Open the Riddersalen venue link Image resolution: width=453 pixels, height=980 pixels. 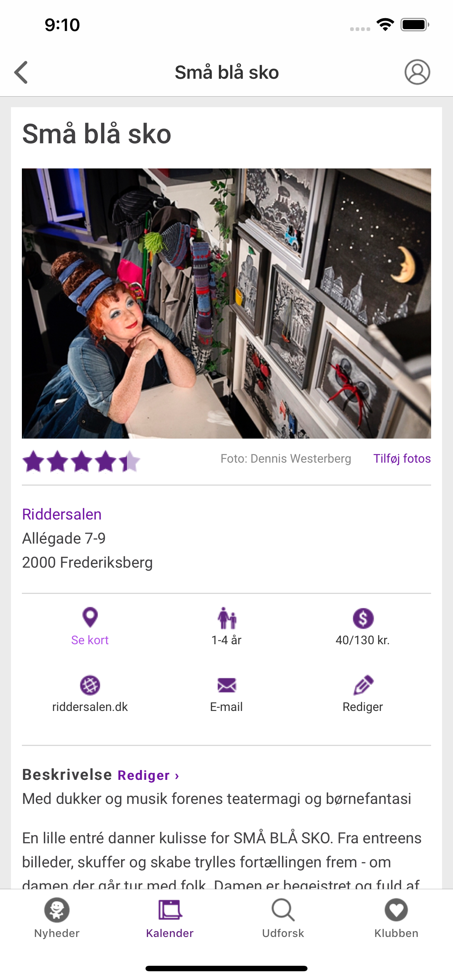[62, 514]
